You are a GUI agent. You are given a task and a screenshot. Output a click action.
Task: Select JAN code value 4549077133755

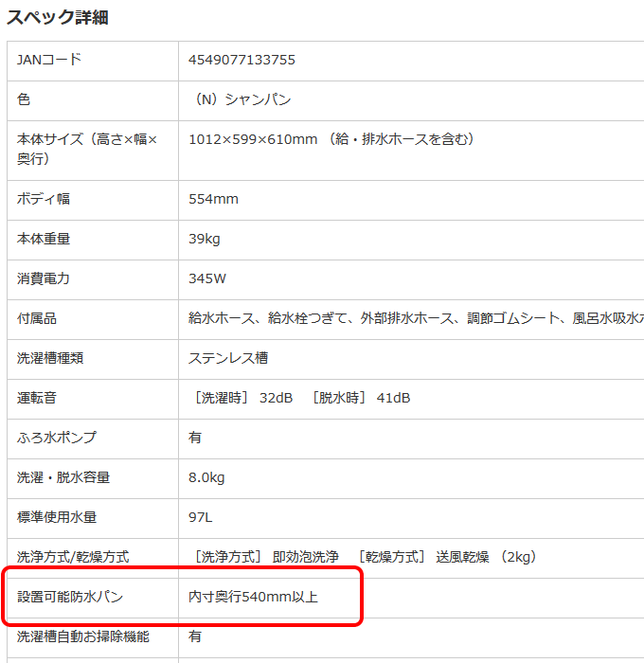241,60
